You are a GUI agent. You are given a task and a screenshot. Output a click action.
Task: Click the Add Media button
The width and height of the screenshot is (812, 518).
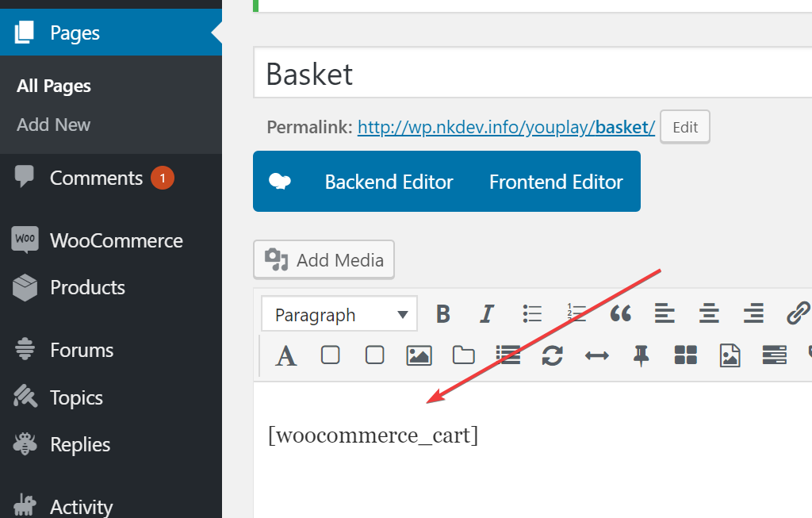[324, 259]
